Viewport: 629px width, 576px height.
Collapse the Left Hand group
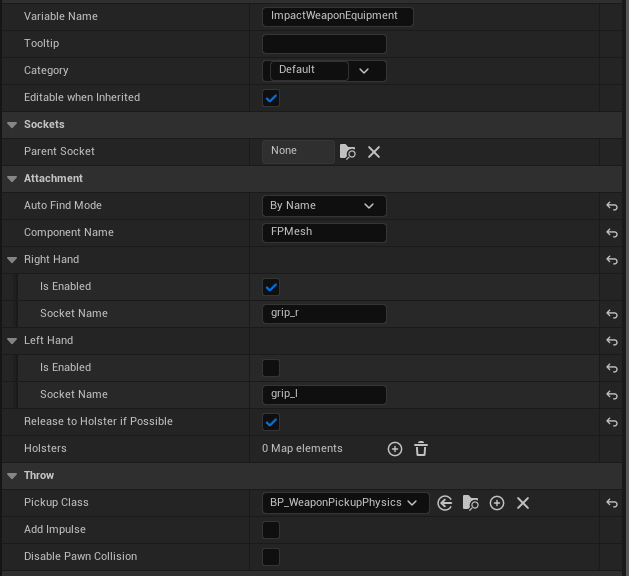tap(12, 341)
